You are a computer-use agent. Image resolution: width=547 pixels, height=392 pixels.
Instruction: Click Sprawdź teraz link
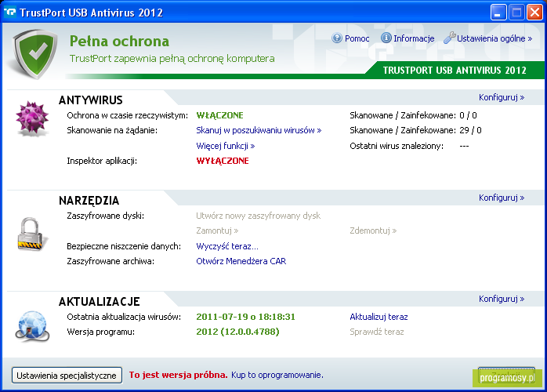pyautogui.click(x=376, y=332)
